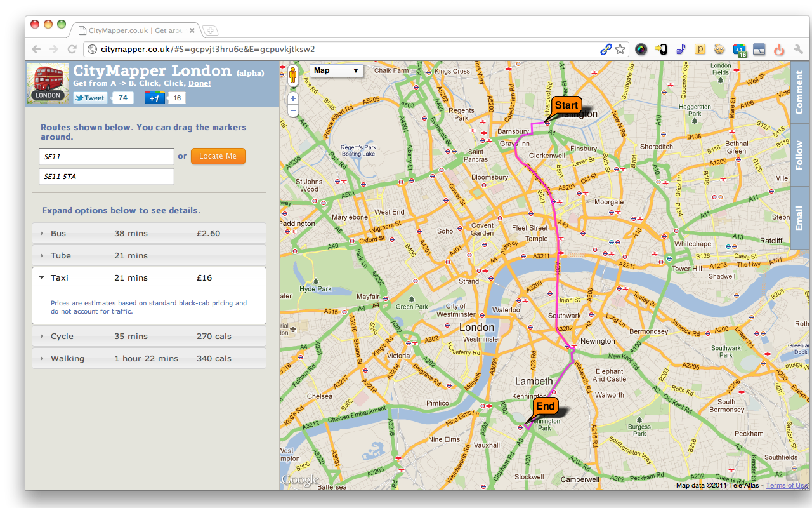
Task: Click the Cycle 270 cals value
Action: tap(214, 336)
